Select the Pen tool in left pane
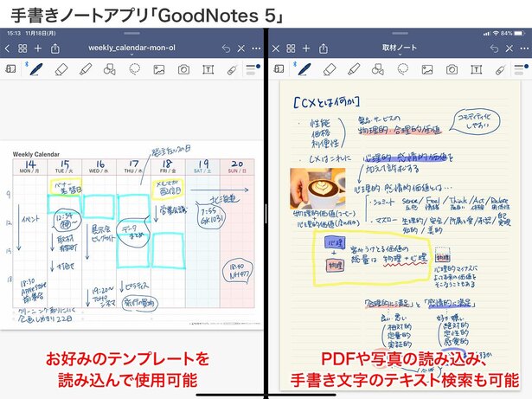The image size is (532, 399). click(36, 69)
